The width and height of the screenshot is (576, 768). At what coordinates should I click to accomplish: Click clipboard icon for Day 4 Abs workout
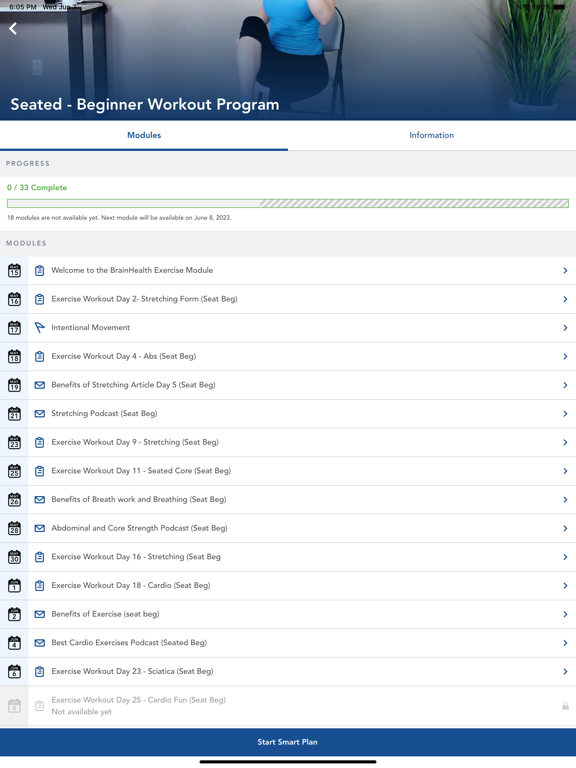click(40, 356)
